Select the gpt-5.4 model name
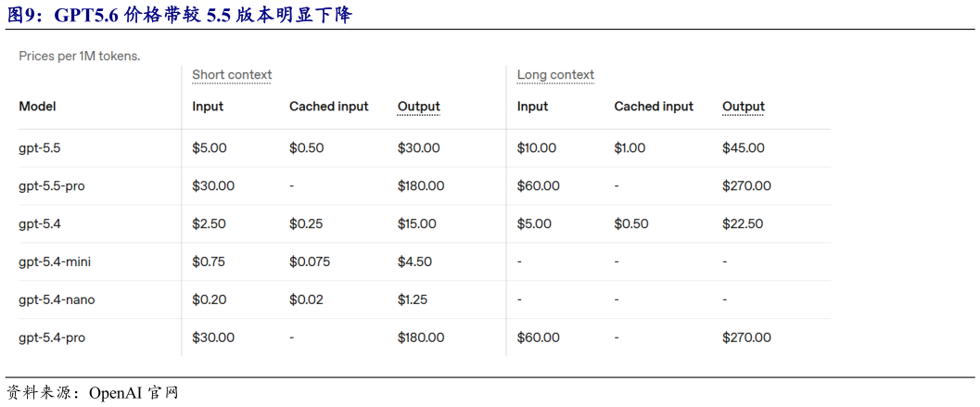Screen dimensions: 980x407 tap(40, 223)
